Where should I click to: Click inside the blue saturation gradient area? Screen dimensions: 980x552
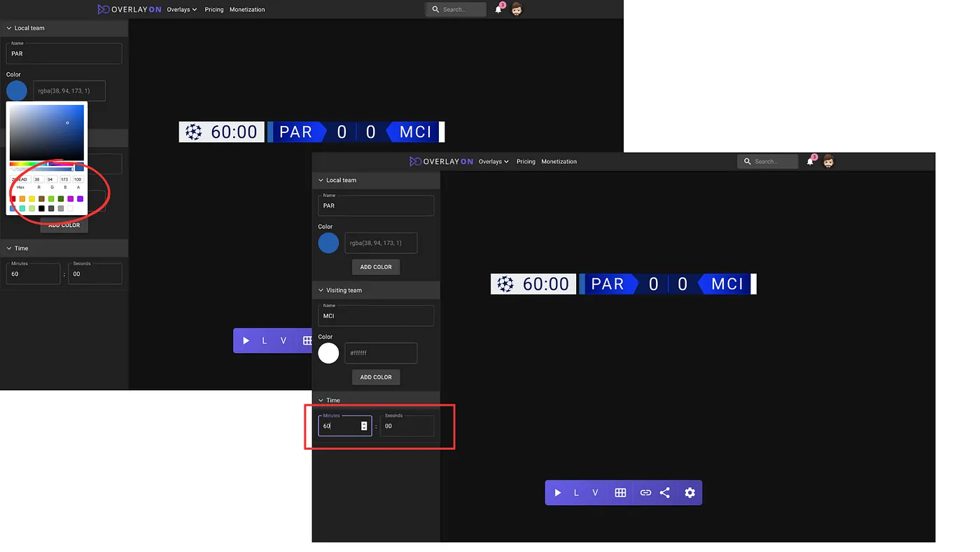click(47, 132)
